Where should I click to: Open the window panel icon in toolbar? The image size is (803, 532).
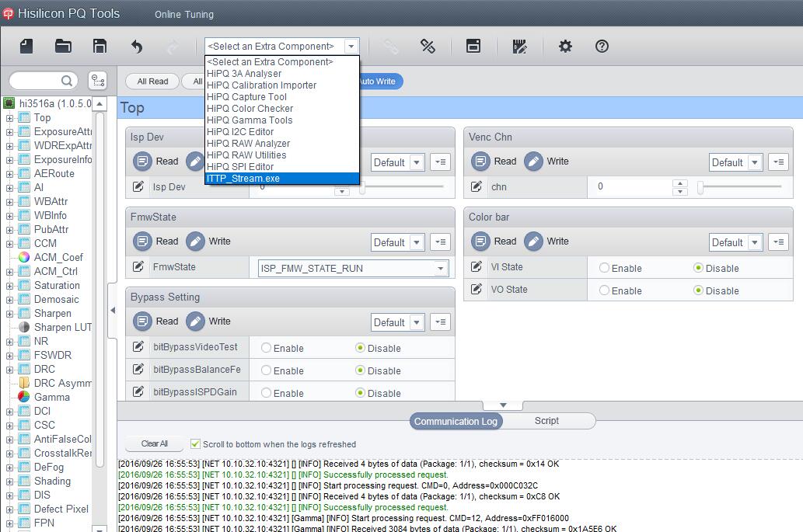473,47
